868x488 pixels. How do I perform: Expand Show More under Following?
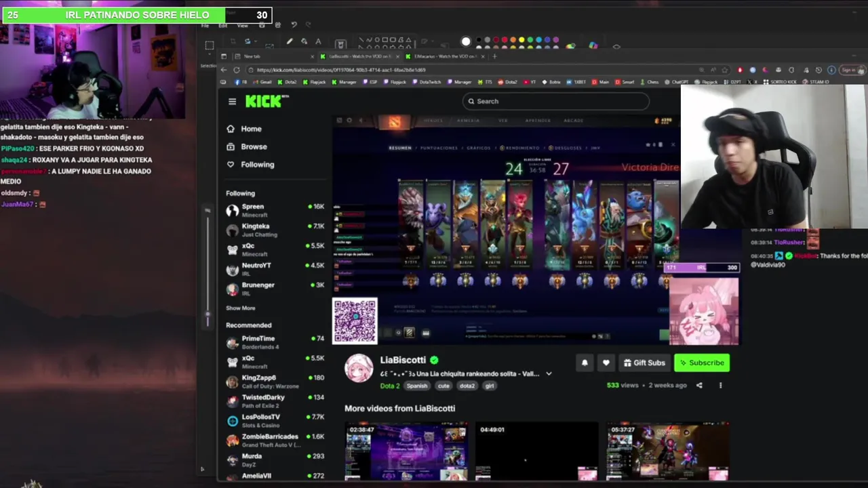tap(241, 308)
